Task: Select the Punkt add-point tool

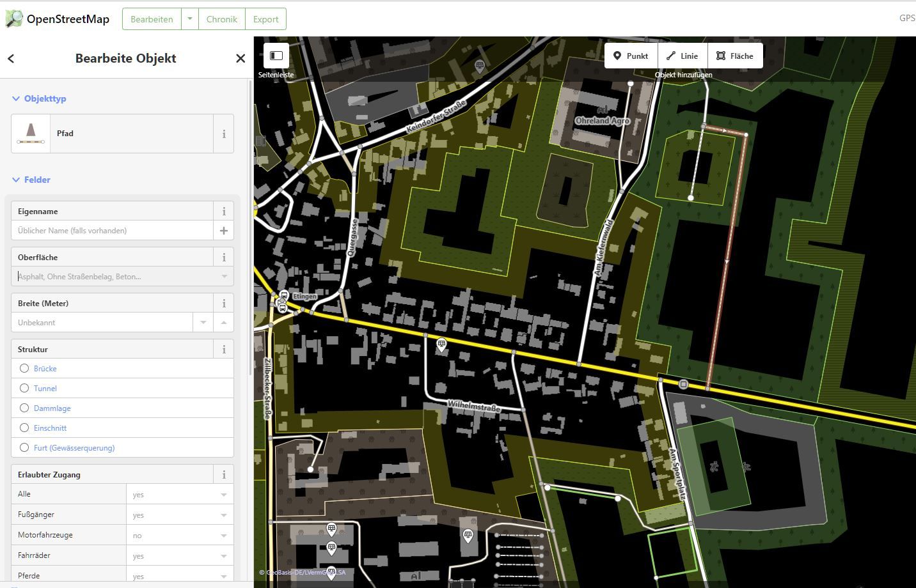Action: point(631,56)
